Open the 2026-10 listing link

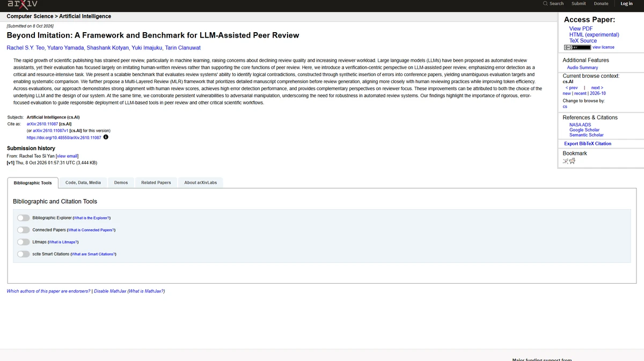(x=598, y=93)
